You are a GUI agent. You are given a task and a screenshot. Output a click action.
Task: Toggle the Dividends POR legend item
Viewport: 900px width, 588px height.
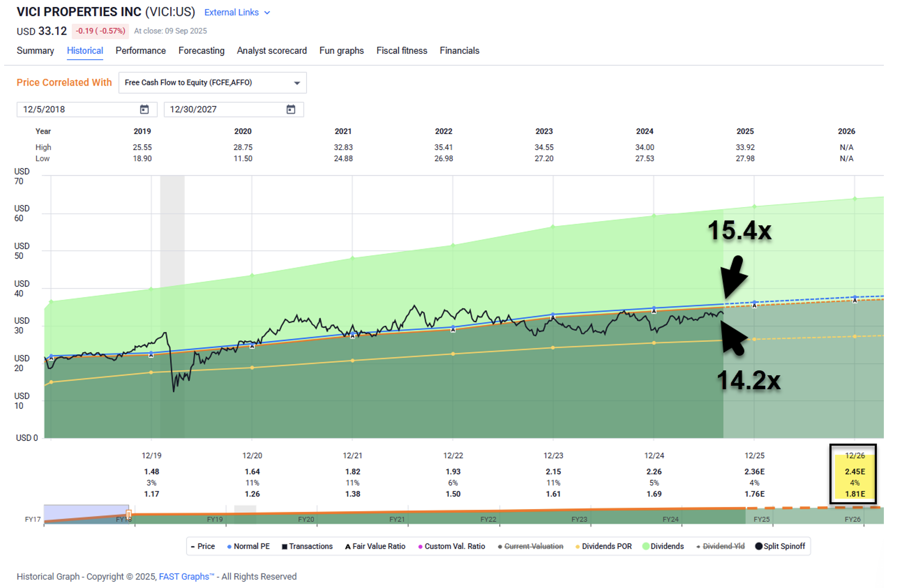(604, 547)
